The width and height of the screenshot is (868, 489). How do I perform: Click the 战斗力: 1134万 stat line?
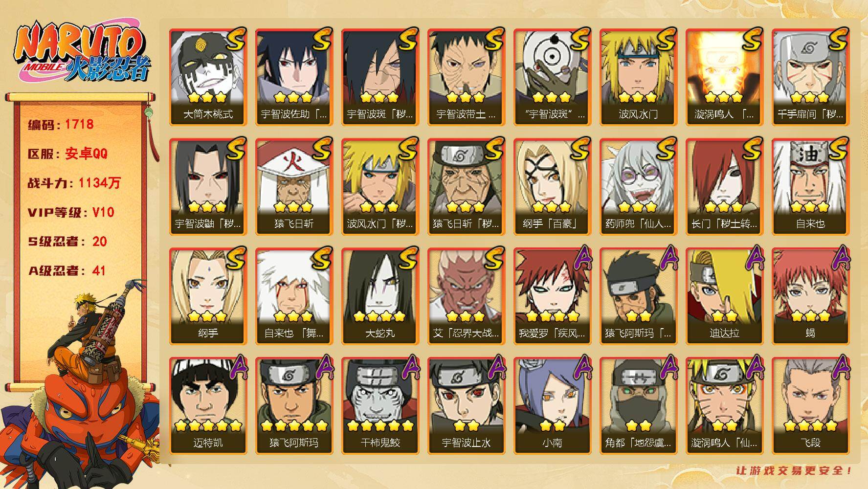tap(74, 183)
